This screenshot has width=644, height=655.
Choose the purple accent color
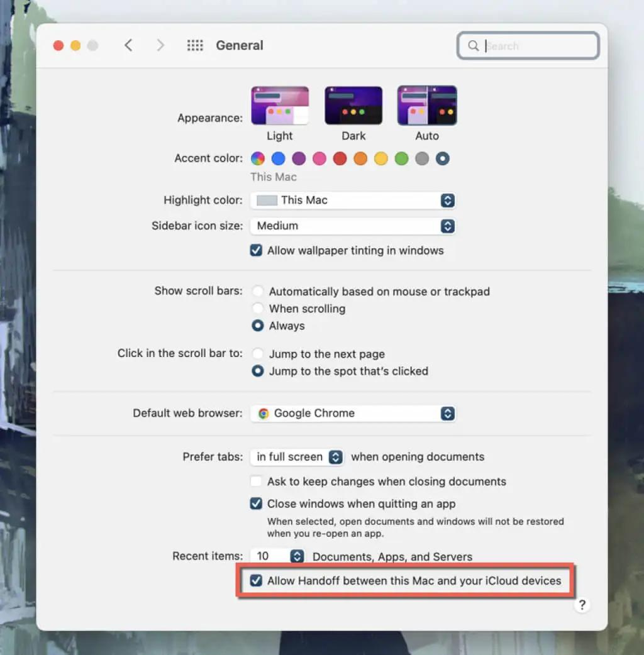tap(299, 158)
